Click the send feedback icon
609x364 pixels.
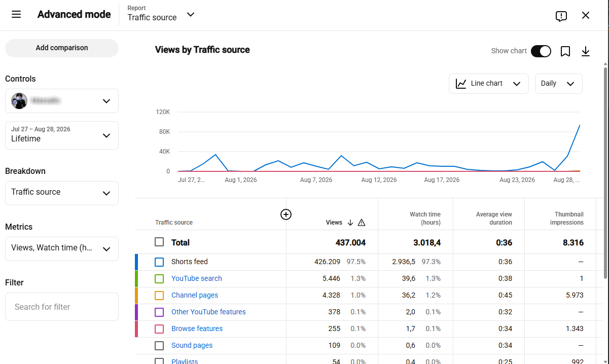(561, 16)
